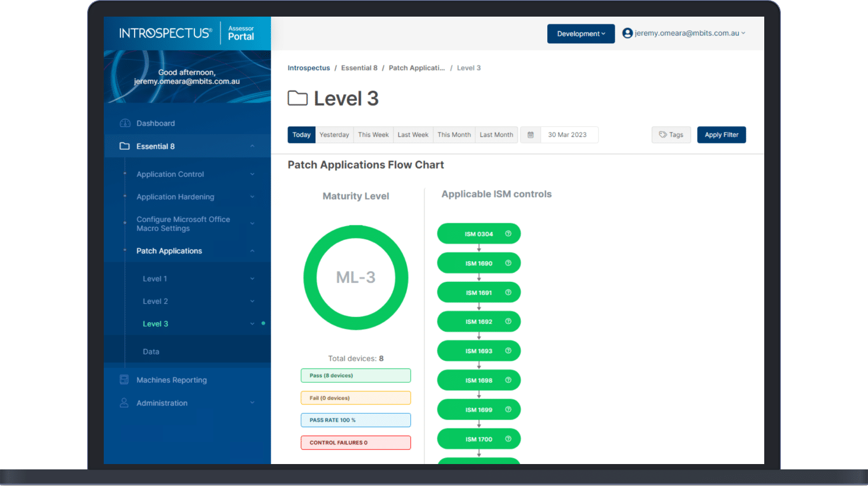
Task: Open the Development environment dropdown
Action: pyautogui.click(x=580, y=34)
